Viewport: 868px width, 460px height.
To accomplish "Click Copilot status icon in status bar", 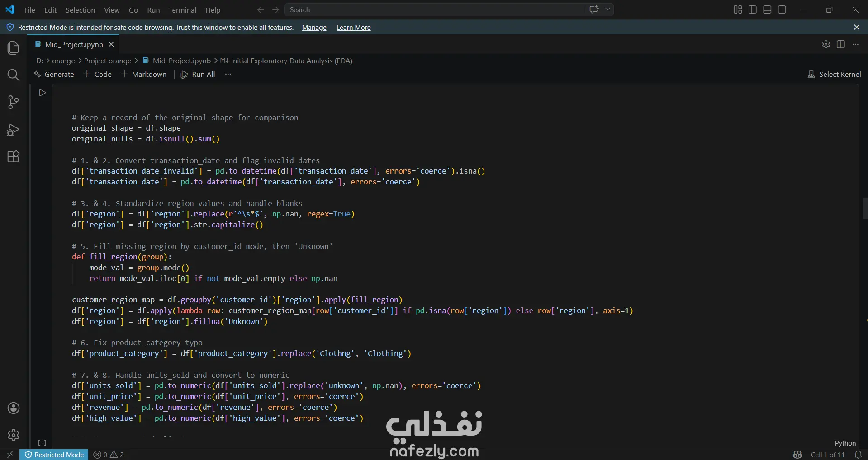I will 797,455.
